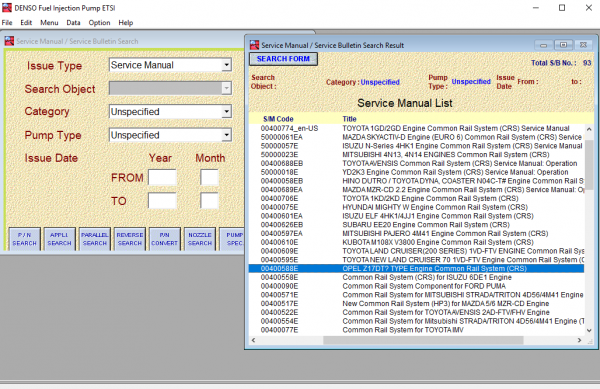Image resolution: width=600 pixels, height=389 pixels.
Task: Open the Option menu
Action: 99,23
